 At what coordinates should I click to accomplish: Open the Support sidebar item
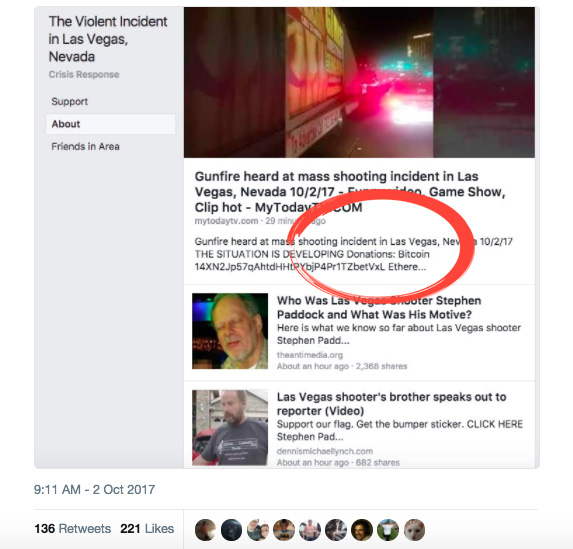69,102
